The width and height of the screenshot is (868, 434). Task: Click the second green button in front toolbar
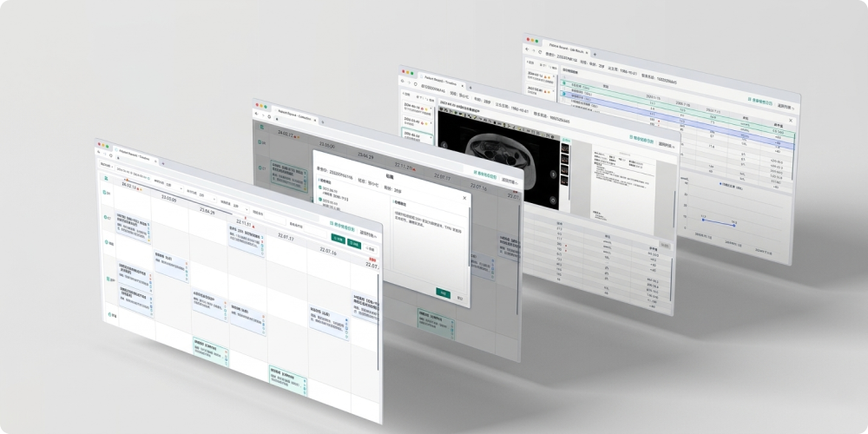click(x=353, y=244)
